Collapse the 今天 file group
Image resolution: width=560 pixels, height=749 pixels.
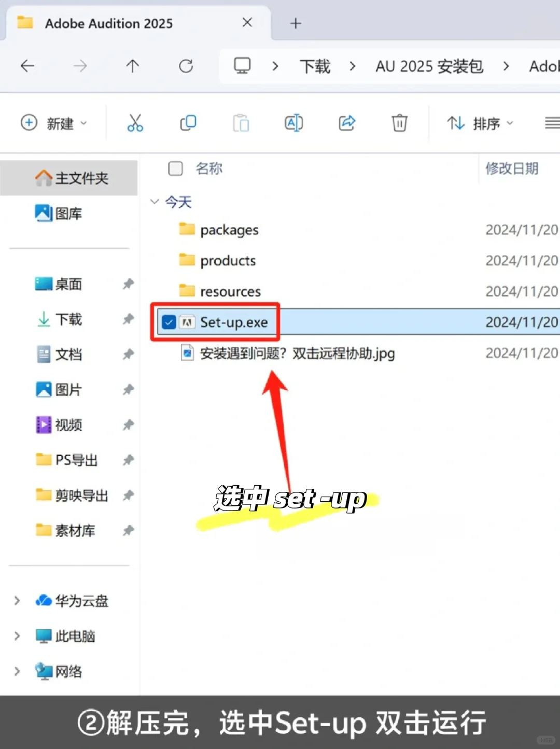click(x=154, y=202)
